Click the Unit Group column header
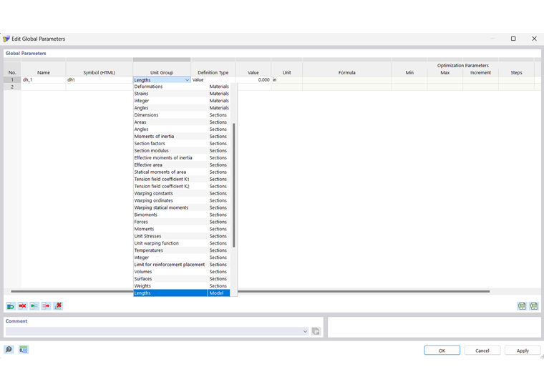Image resolution: width=544 pixels, height=392 pixels. pyautogui.click(x=162, y=69)
